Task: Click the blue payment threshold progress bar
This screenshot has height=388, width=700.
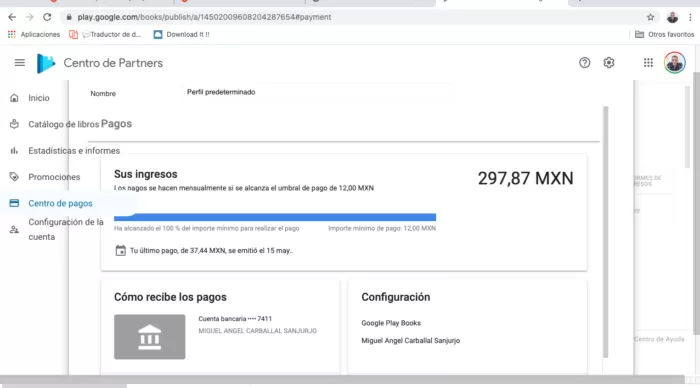Action: coord(275,217)
